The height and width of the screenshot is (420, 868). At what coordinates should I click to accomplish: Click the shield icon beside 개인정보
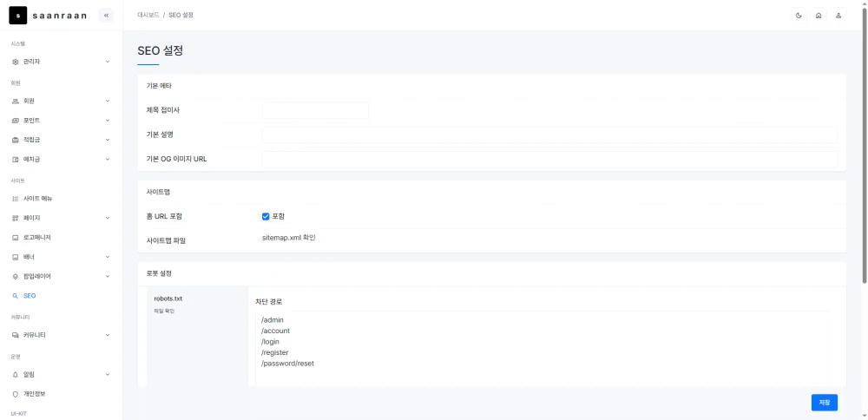click(16, 394)
